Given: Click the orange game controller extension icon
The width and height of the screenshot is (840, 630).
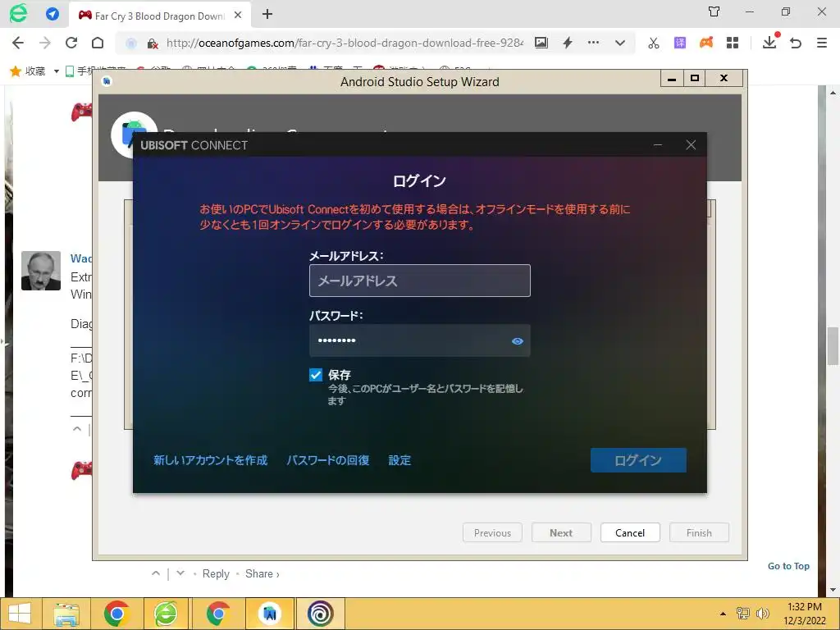Looking at the screenshot, I should 706,43.
